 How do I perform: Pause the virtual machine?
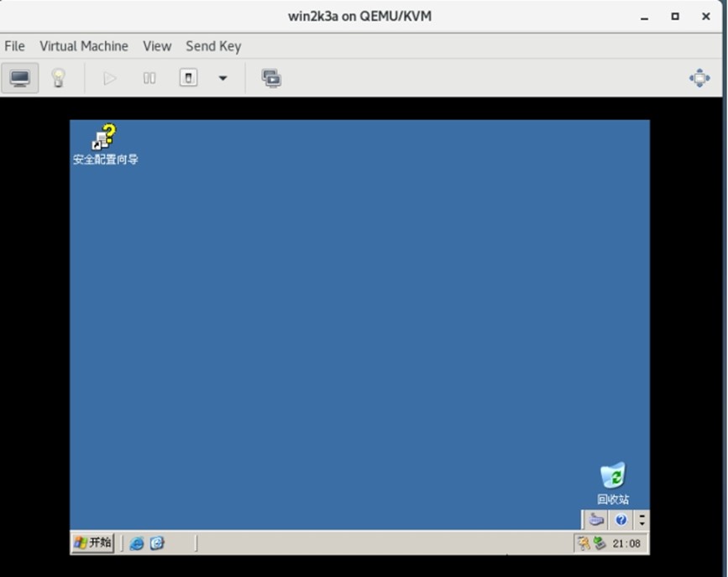(149, 78)
